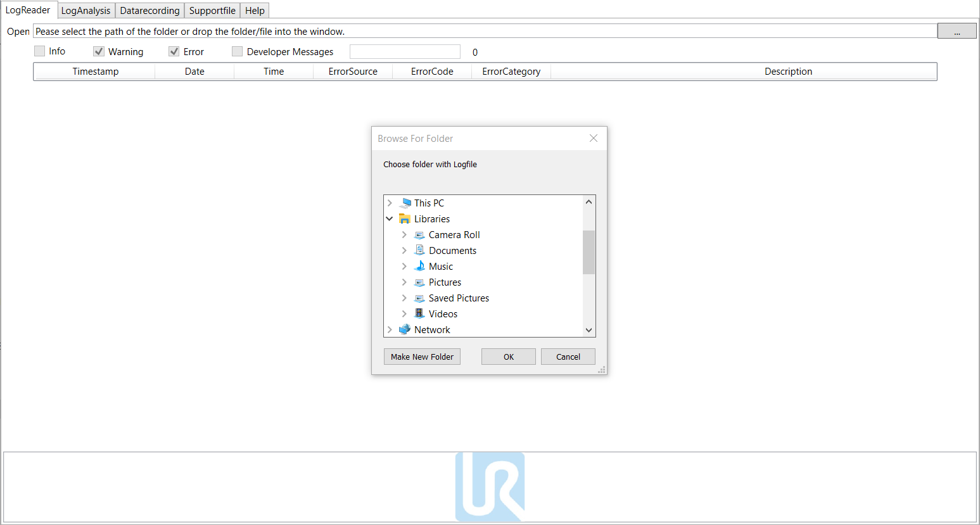Select the Documents library icon
Image resolution: width=980 pixels, height=525 pixels.
point(419,251)
